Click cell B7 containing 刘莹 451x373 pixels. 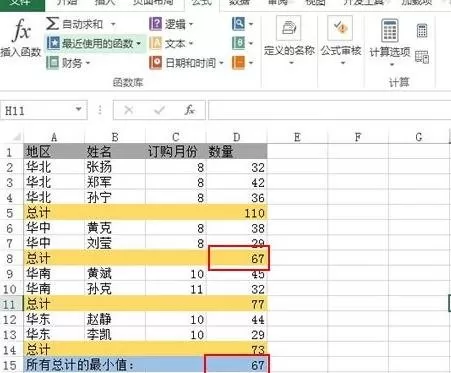click(x=115, y=243)
